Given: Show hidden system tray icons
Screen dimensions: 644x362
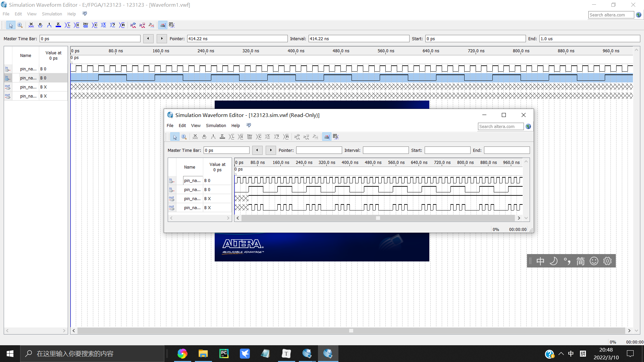Looking at the screenshot, I should coord(561,354).
